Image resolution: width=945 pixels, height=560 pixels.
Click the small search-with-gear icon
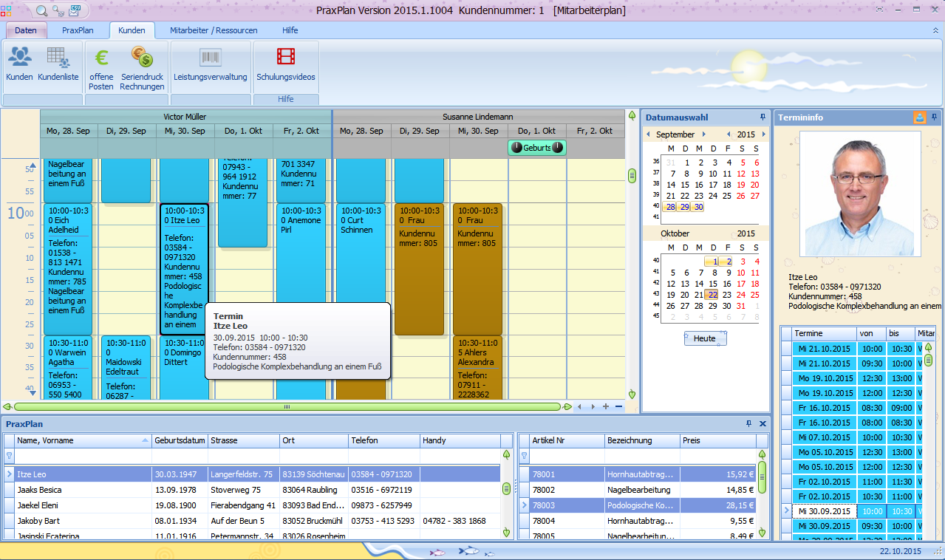(x=58, y=10)
